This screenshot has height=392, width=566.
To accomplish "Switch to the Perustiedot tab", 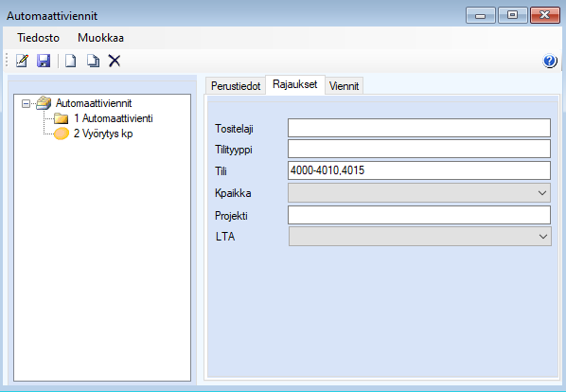I will point(236,86).
